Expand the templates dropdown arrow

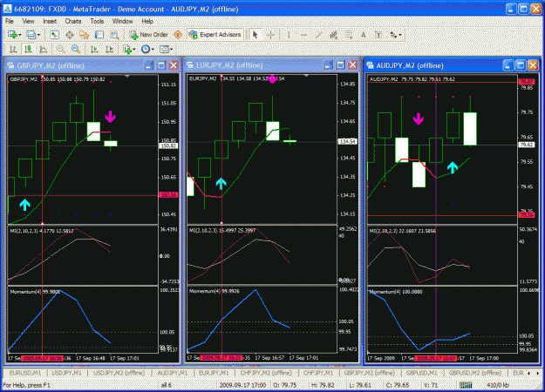click(172, 50)
